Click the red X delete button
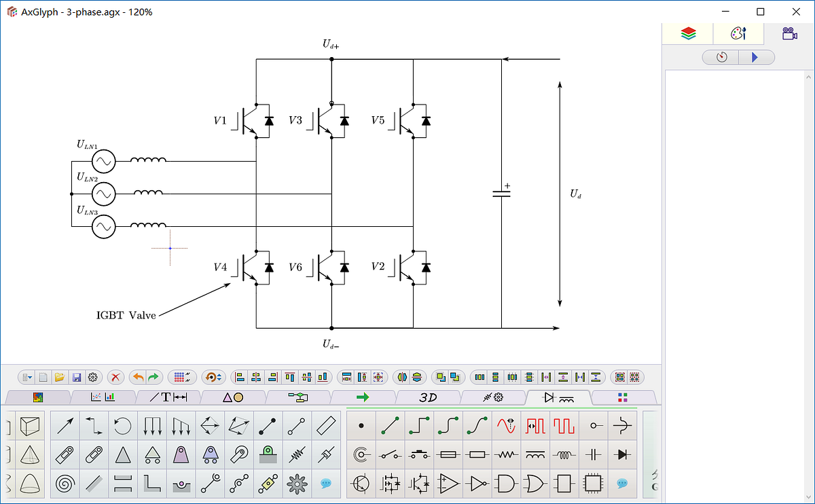Viewport: 815px width, 504px height. tap(115, 377)
